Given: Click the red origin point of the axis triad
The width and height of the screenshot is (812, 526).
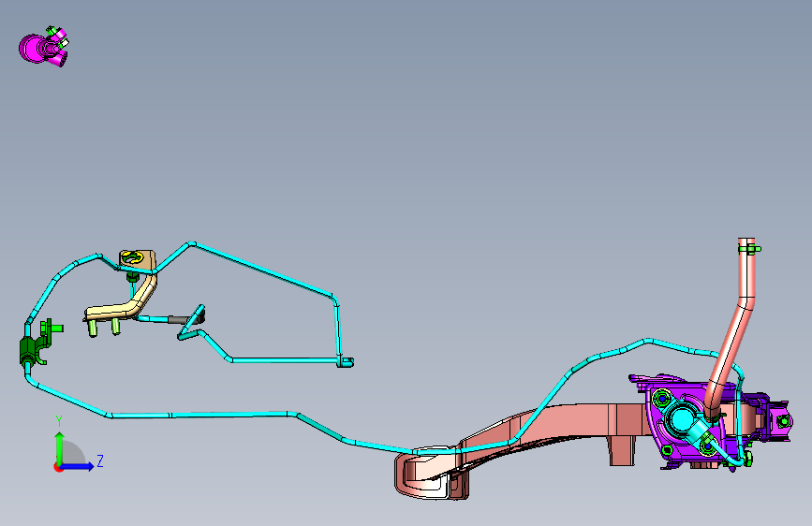Looking at the screenshot, I should tap(57, 467).
